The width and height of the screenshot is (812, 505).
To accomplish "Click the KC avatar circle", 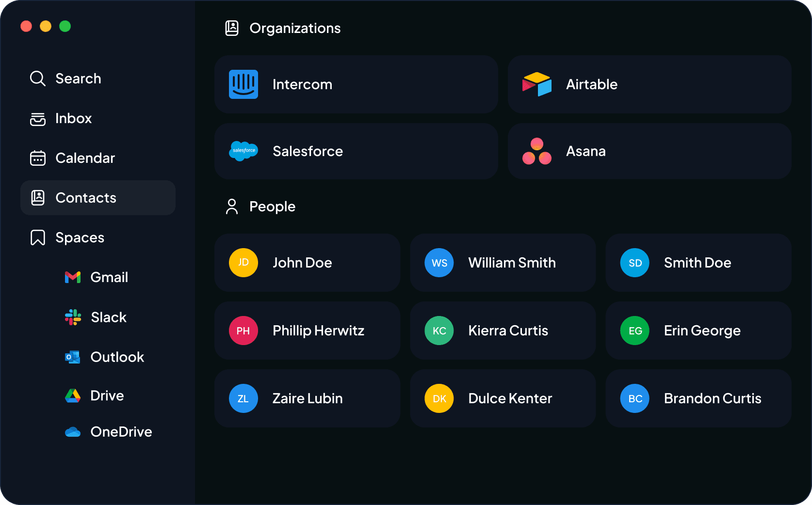I will 439,331.
